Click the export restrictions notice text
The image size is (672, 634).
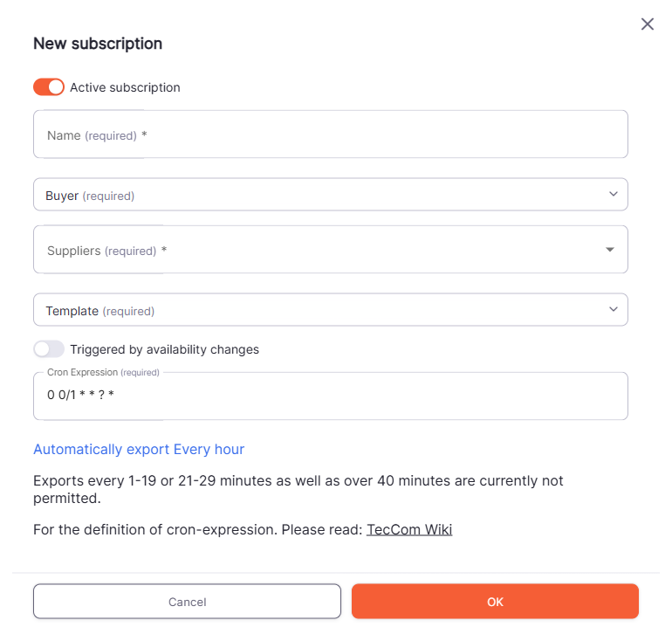(x=297, y=490)
